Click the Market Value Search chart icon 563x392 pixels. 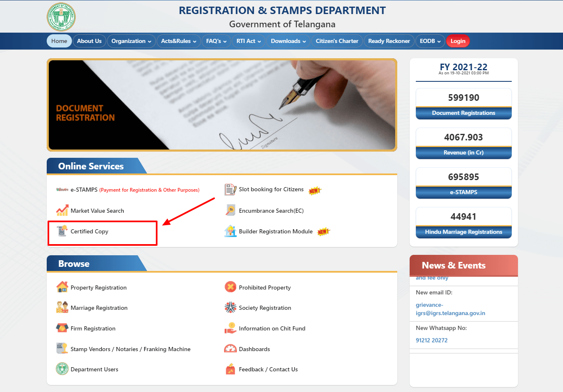coord(62,210)
